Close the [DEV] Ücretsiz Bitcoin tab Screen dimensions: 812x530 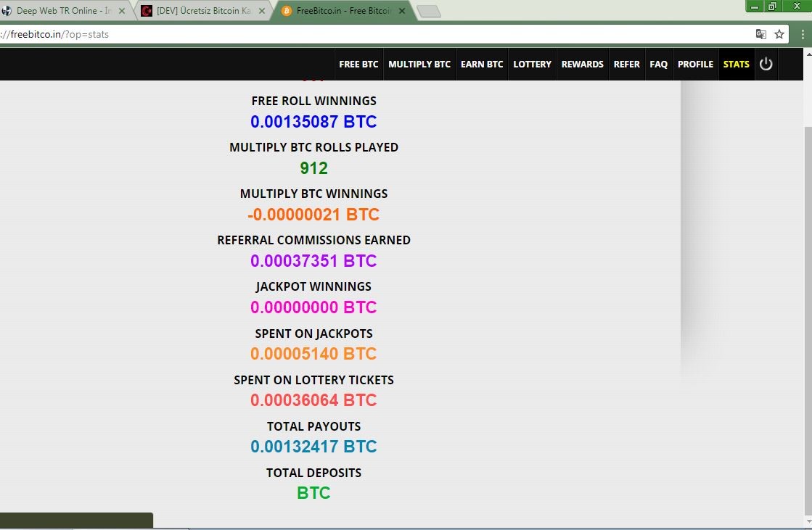[x=262, y=11]
